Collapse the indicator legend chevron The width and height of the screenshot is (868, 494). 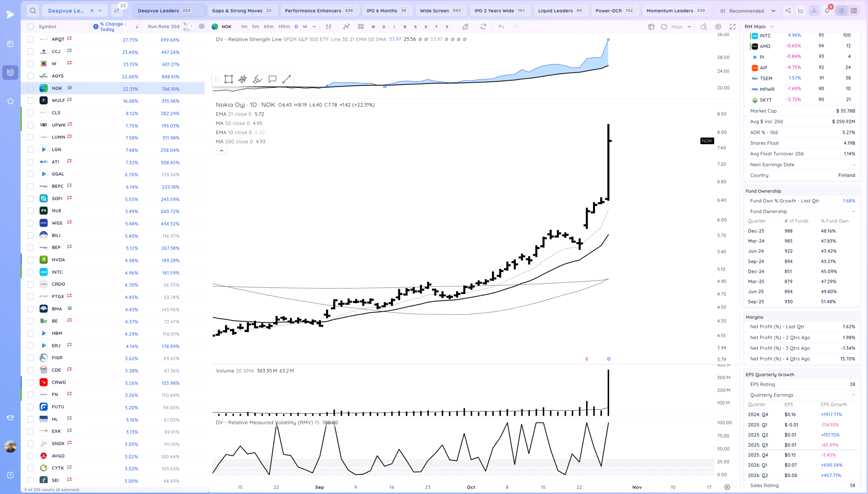tap(221, 151)
